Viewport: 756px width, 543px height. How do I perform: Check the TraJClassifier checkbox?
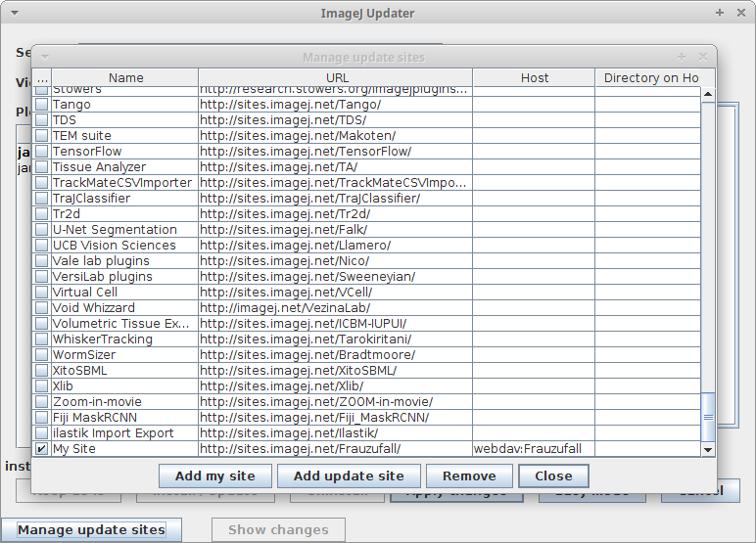tap(42, 198)
